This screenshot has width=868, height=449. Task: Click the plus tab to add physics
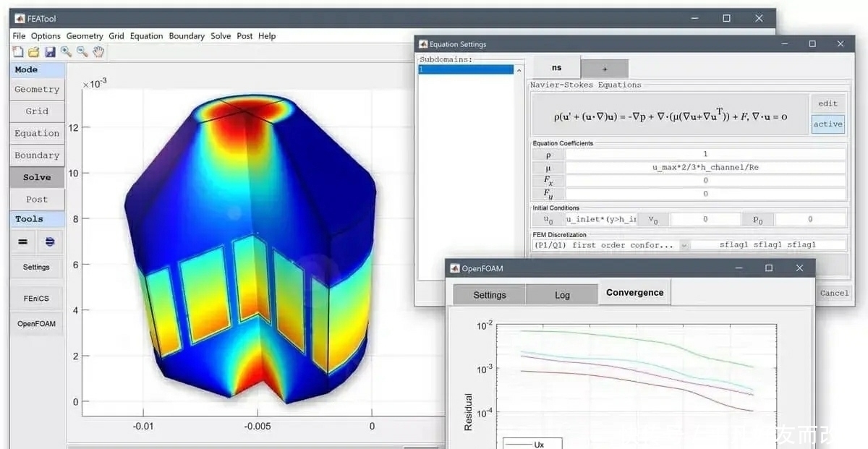(605, 69)
